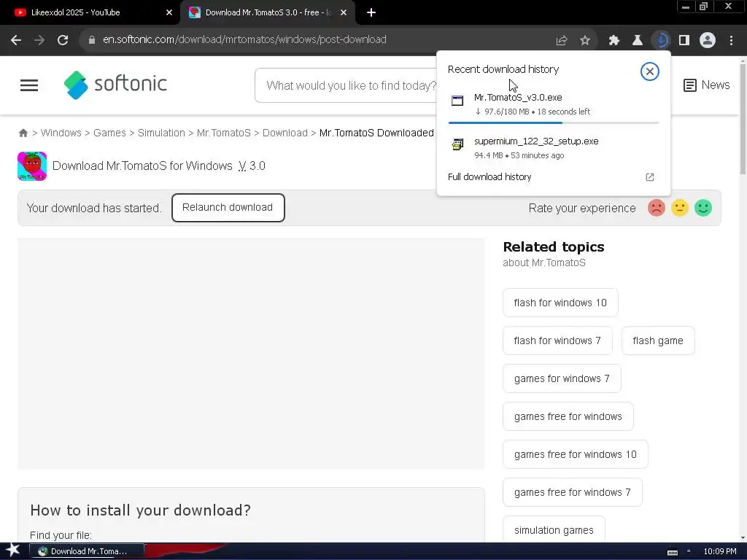The width and height of the screenshot is (747, 560).
Task: Open Windows breadcrumb link
Action: tap(61, 133)
